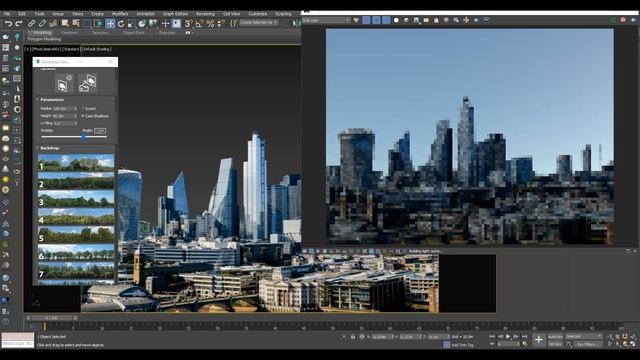
Task: Select backdrop thumbnail number 1
Action: [76, 162]
